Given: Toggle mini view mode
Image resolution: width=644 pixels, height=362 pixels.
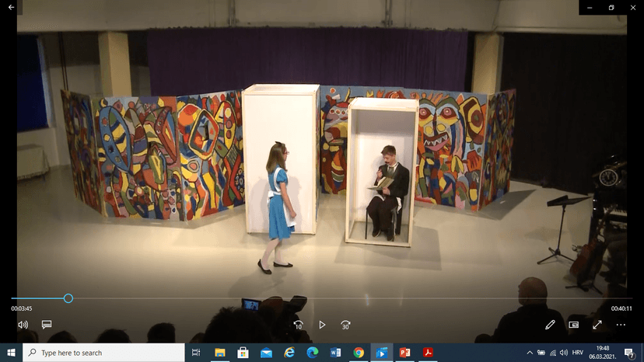Looking at the screenshot, I should pos(574,325).
